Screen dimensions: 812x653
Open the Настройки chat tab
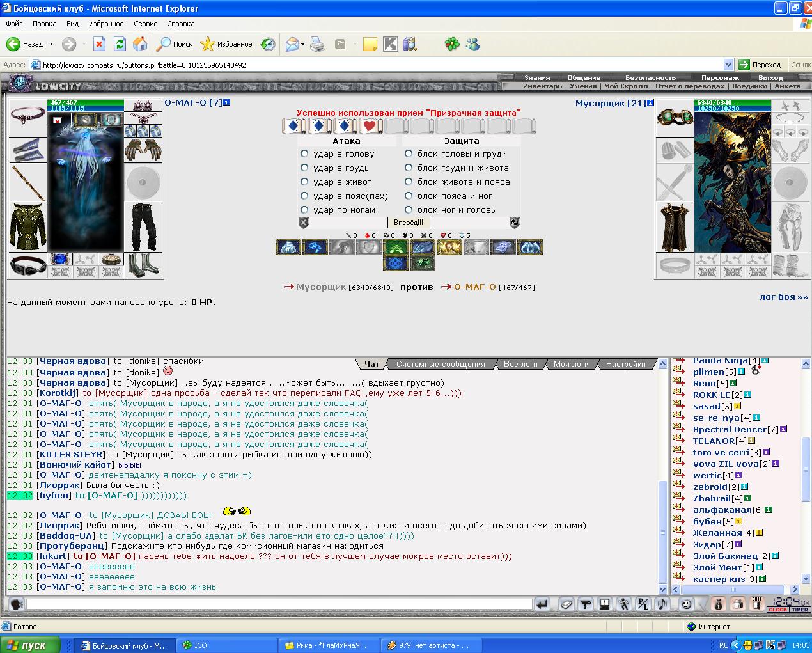626,364
